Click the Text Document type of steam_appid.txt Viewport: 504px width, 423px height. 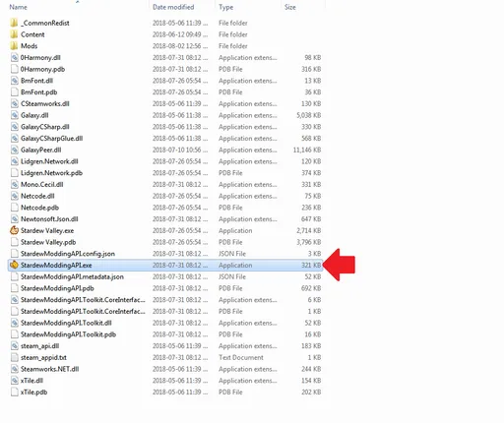(241, 357)
